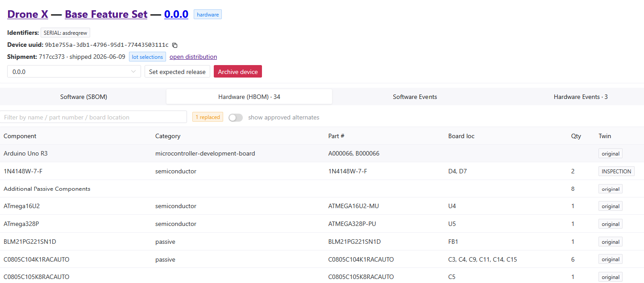Click board location C5
The image size is (644, 283).
[452, 277]
